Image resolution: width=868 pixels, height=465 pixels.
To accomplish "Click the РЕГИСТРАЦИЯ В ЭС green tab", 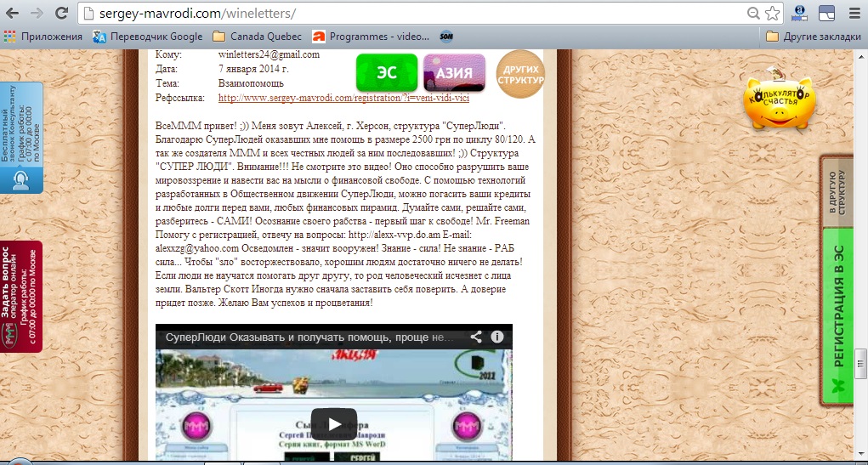I will pos(838,316).
